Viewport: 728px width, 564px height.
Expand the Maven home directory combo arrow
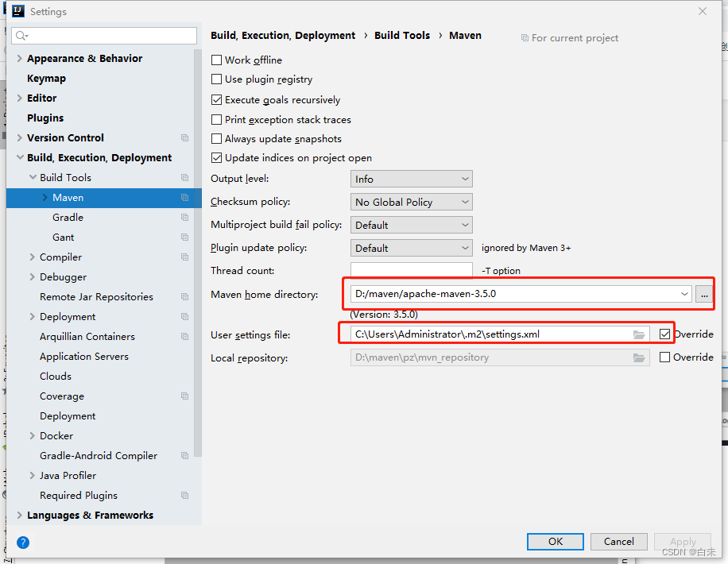[x=685, y=295]
